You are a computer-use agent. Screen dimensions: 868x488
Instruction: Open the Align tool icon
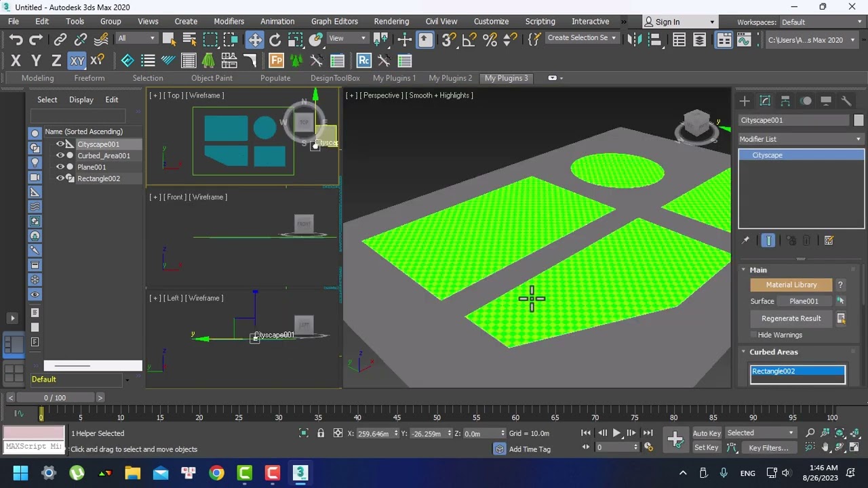[655, 40]
